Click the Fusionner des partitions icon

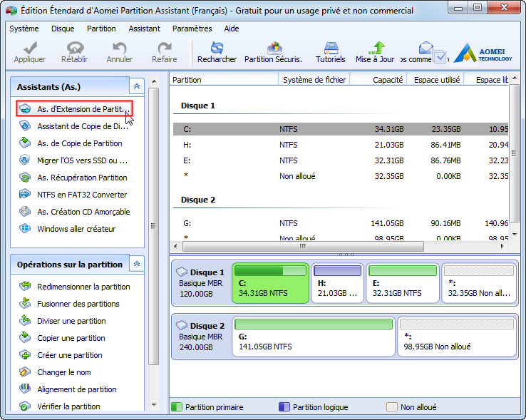click(x=25, y=304)
